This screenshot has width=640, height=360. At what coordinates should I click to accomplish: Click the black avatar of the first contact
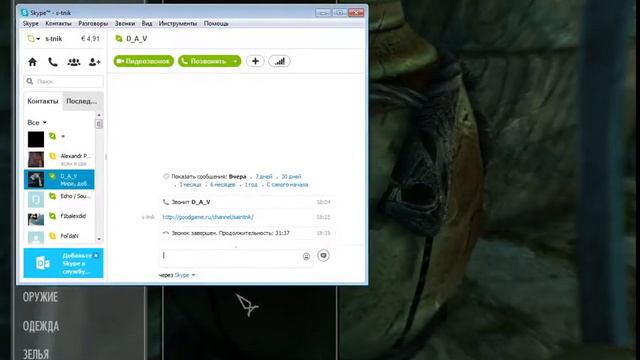pyautogui.click(x=36, y=139)
